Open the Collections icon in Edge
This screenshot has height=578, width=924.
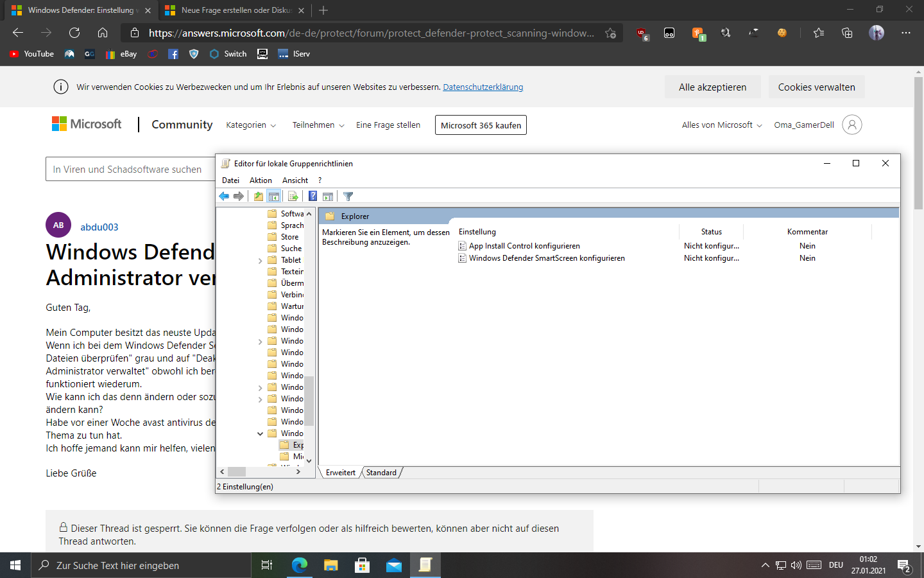point(847,33)
